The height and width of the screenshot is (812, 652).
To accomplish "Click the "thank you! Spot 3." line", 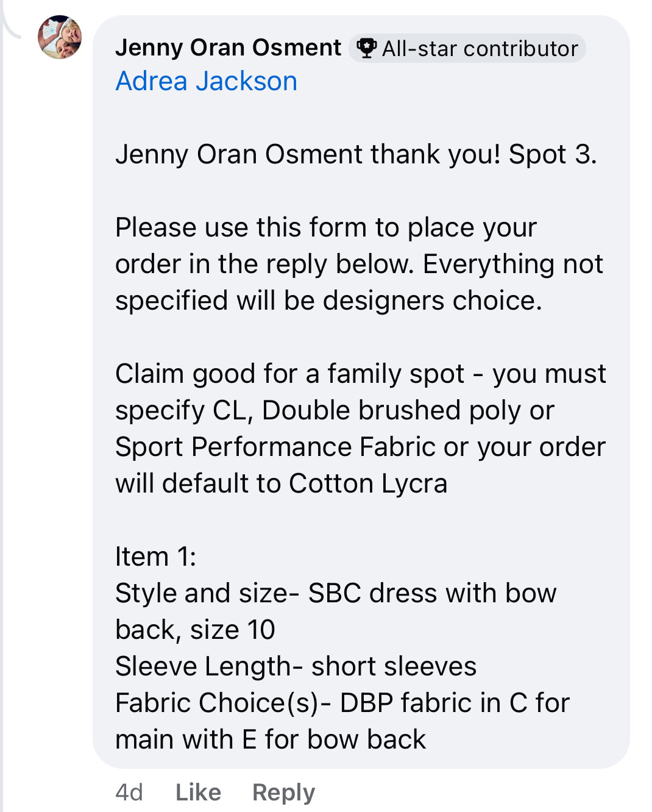I will point(356,154).
